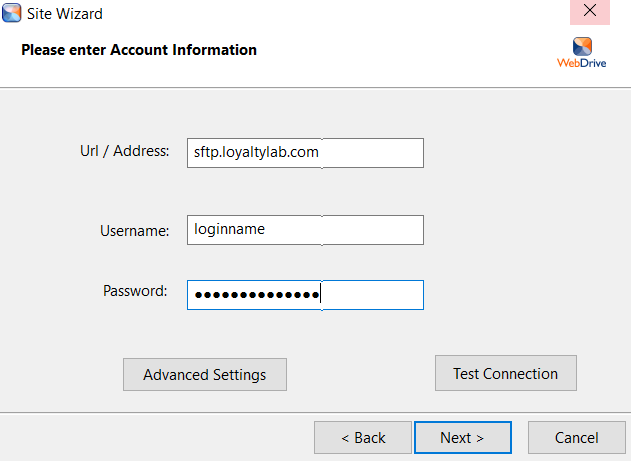This screenshot has width=631, height=461.
Task: Open Advanced Settings
Action: click(204, 375)
